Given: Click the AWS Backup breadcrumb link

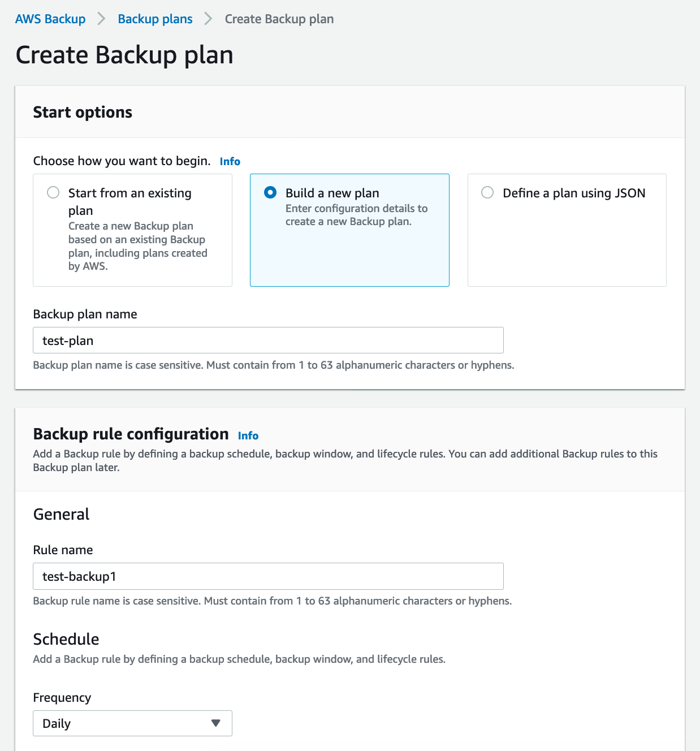Looking at the screenshot, I should coord(50,19).
